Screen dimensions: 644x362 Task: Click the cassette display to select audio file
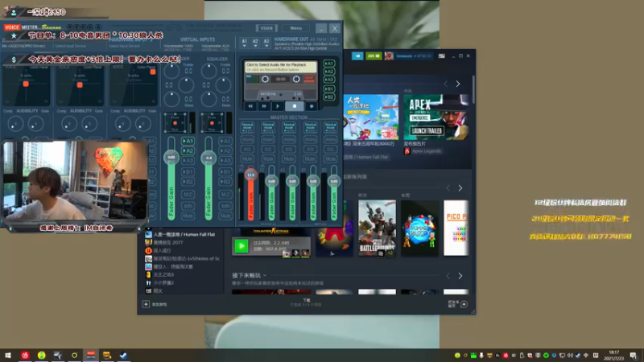point(281,67)
